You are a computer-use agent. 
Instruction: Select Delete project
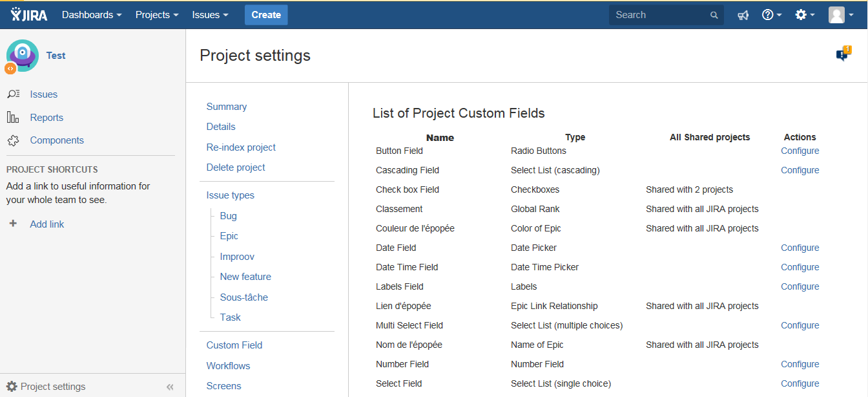pyautogui.click(x=236, y=167)
